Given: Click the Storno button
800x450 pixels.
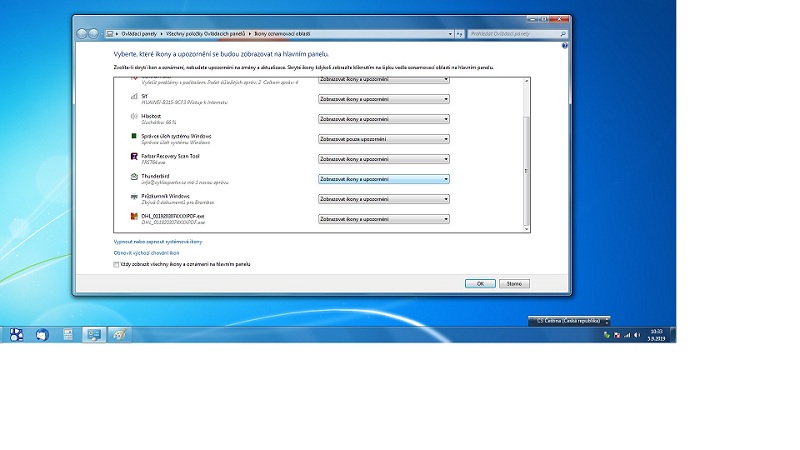Looking at the screenshot, I should coord(514,284).
